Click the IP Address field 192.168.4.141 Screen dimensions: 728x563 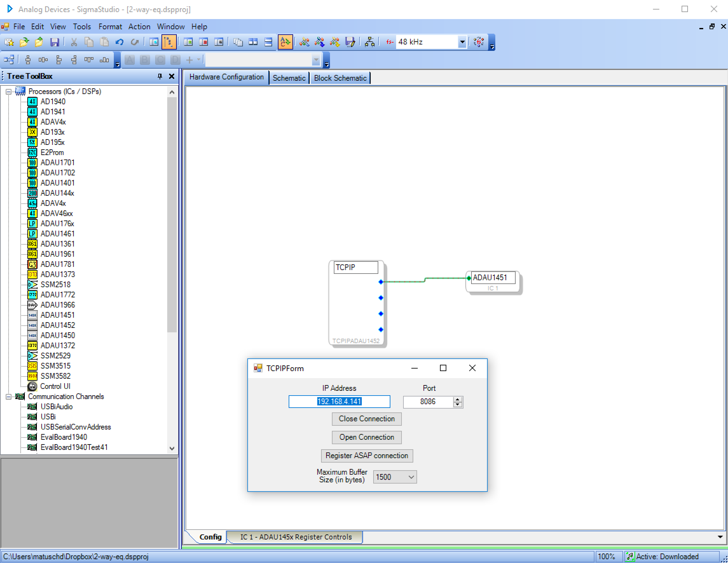(339, 401)
